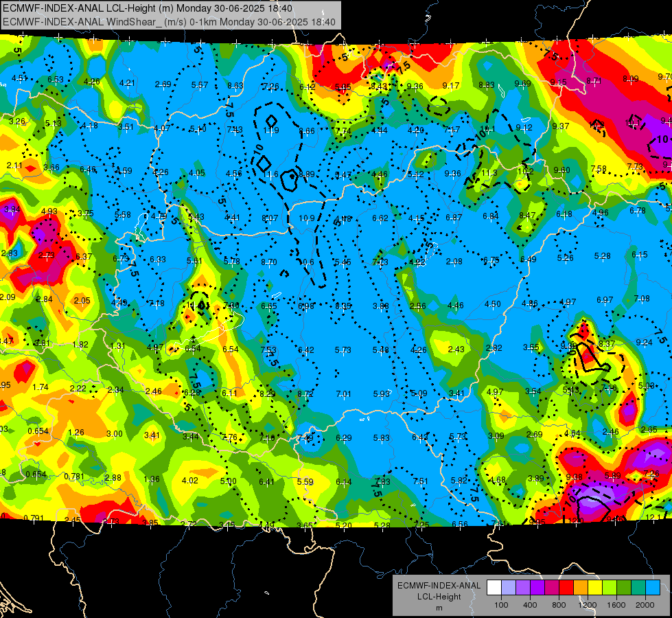Click the grid value 11.3
This screenshot has width=672, height=618.
pyautogui.click(x=489, y=173)
